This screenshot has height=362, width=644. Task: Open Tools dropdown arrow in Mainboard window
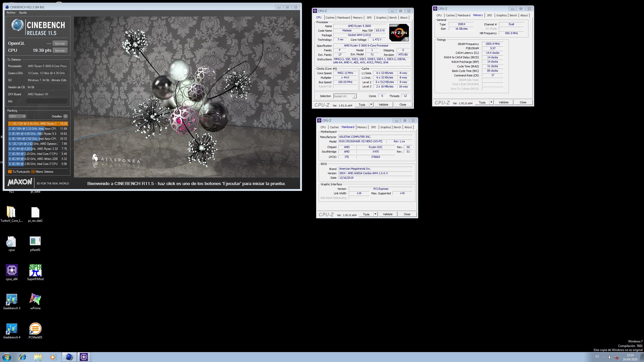[x=375, y=214]
